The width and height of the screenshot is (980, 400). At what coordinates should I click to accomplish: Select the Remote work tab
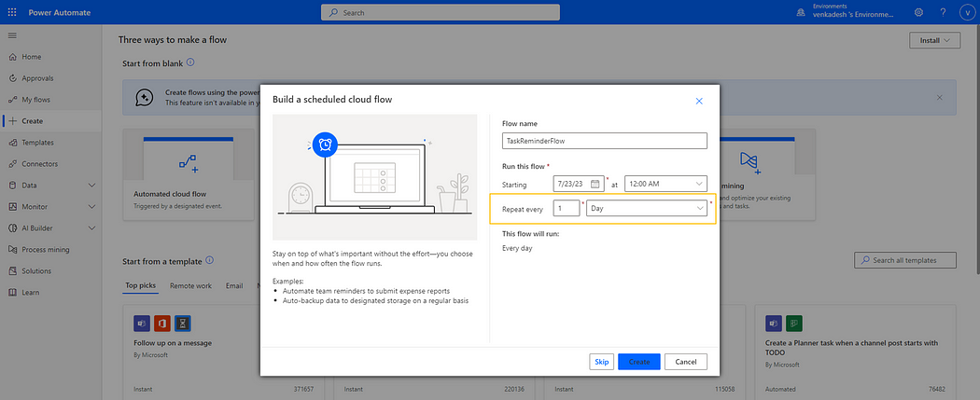pyautogui.click(x=190, y=286)
